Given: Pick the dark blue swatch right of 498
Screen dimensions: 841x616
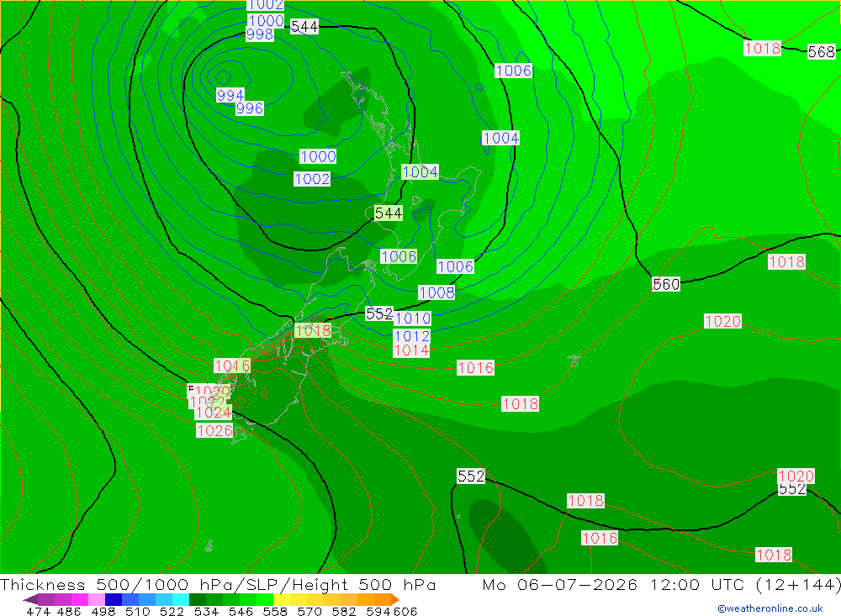Looking at the screenshot, I should [114, 599].
